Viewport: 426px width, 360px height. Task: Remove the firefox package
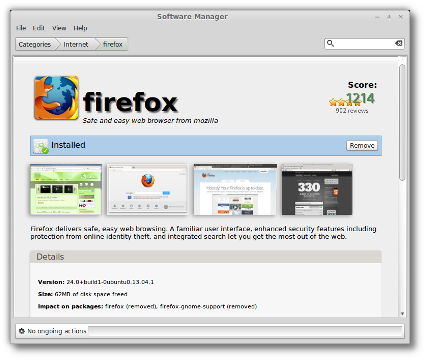tap(362, 145)
